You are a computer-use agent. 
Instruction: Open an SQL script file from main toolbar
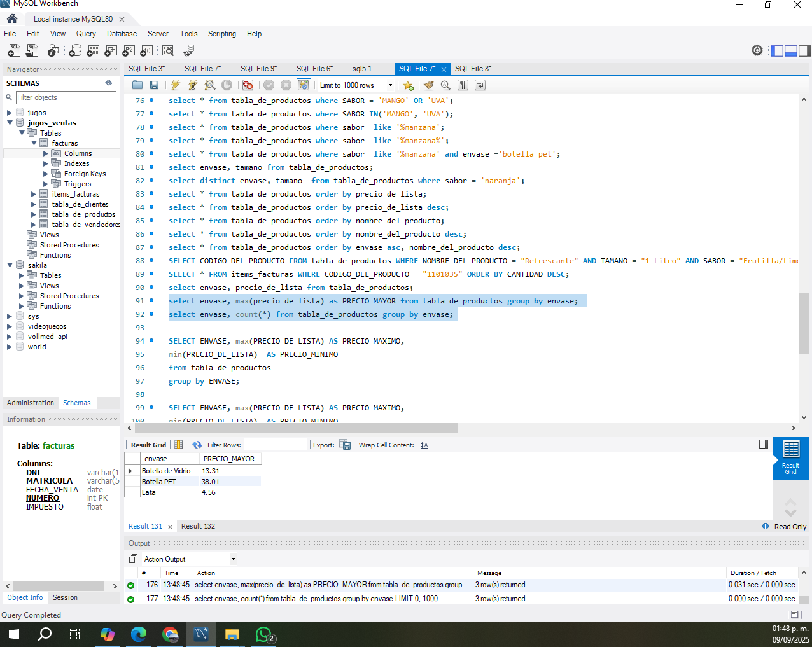pyautogui.click(x=32, y=50)
